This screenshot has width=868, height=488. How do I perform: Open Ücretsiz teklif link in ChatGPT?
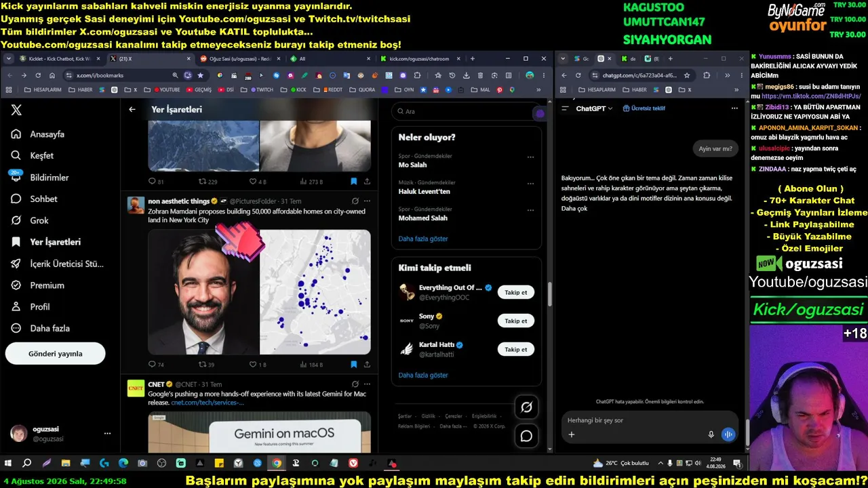644,108
